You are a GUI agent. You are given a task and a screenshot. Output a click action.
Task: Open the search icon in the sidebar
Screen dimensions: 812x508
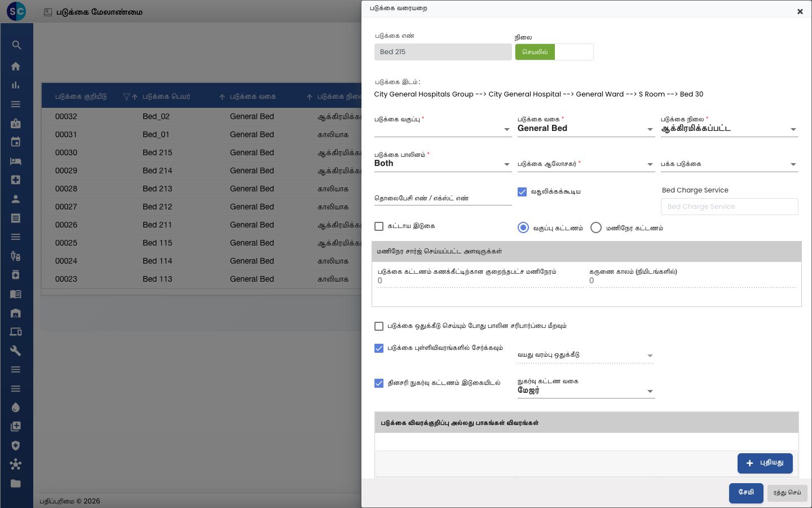[x=16, y=45]
